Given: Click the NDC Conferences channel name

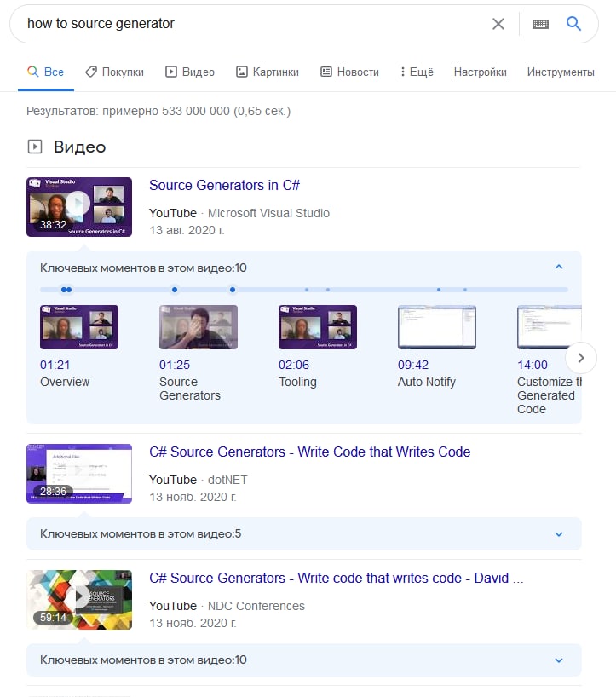Looking at the screenshot, I should tap(256, 606).
